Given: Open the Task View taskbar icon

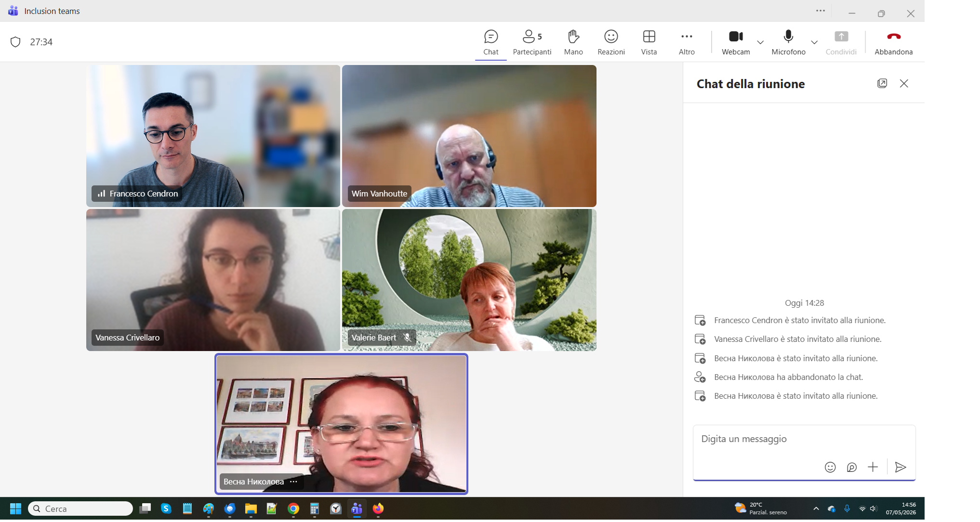Looking at the screenshot, I should click(145, 509).
